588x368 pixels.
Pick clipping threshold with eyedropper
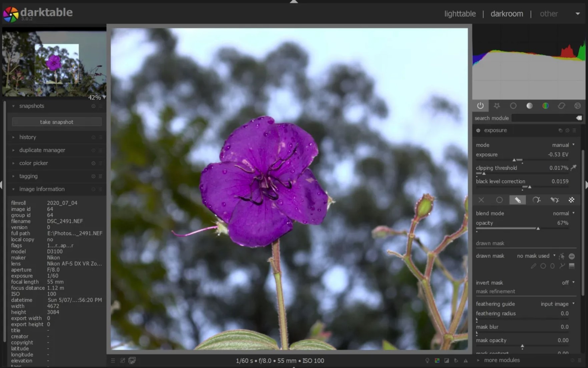tap(573, 168)
